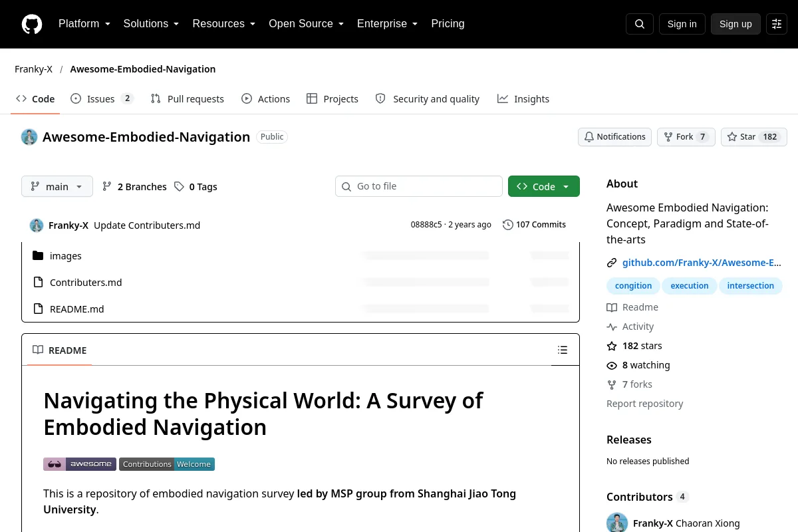Open Franky-X owner link in breadcrumb

(x=33, y=69)
